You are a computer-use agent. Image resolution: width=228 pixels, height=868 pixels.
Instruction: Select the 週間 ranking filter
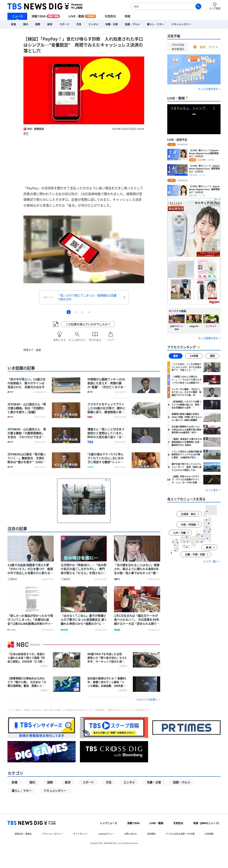click(x=212, y=356)
